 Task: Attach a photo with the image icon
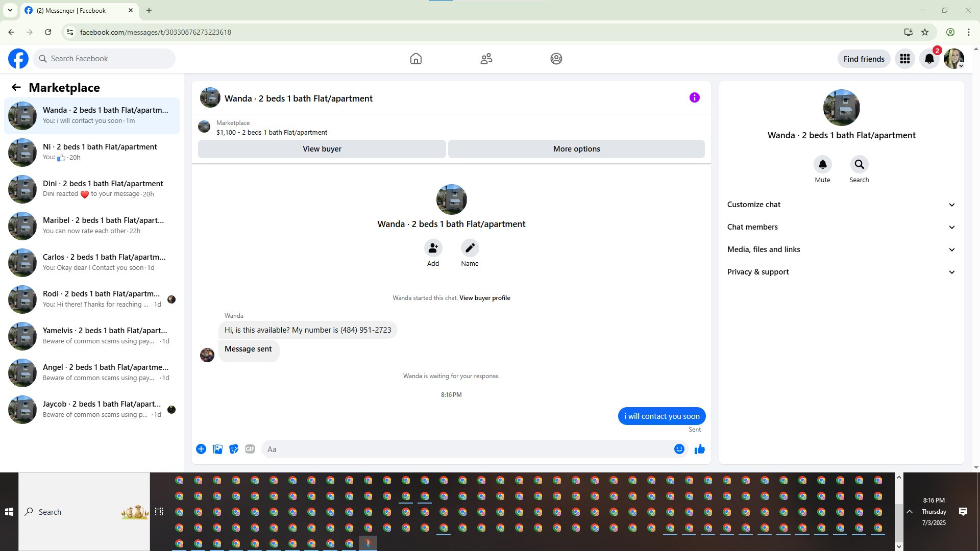(217, 449)
